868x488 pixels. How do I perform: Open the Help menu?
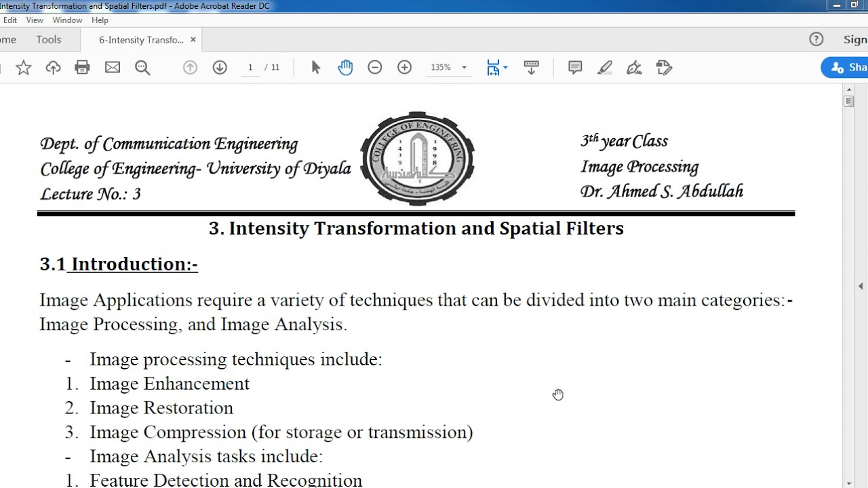[x=100, y=20]
